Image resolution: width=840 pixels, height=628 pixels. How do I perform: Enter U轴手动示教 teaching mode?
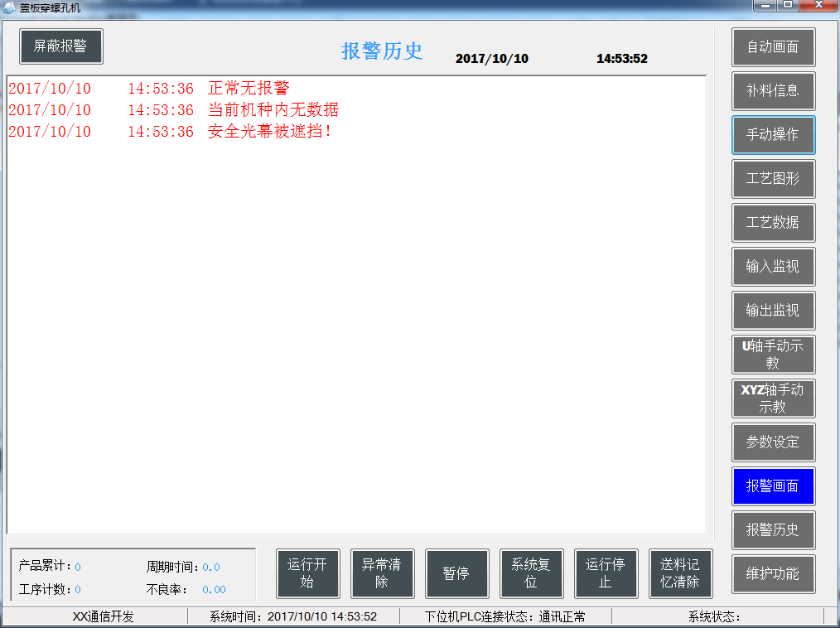point(773,355)
